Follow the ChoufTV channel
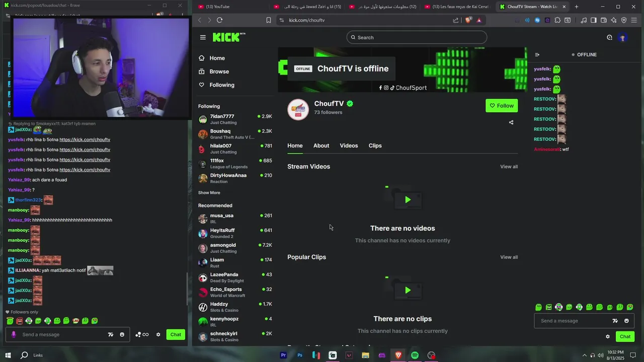644x362 pixels. pos(502,106)
